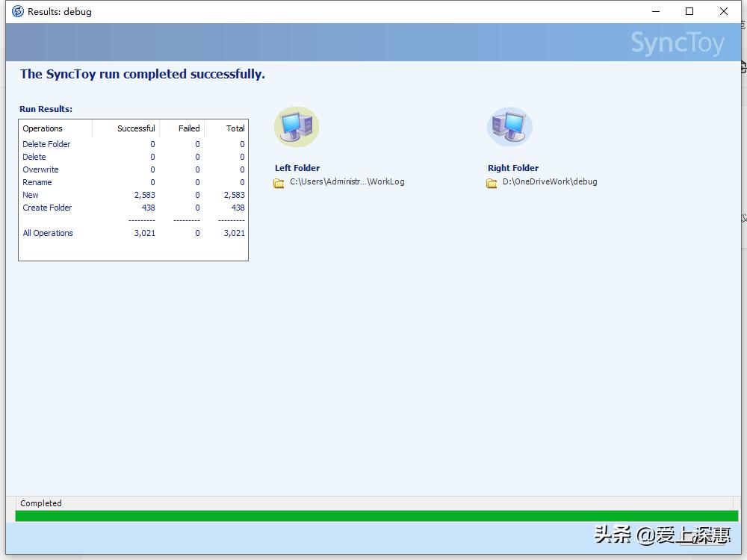
Task: Click the Successful value 2,583 for New
Action: [x=145, y=195]
